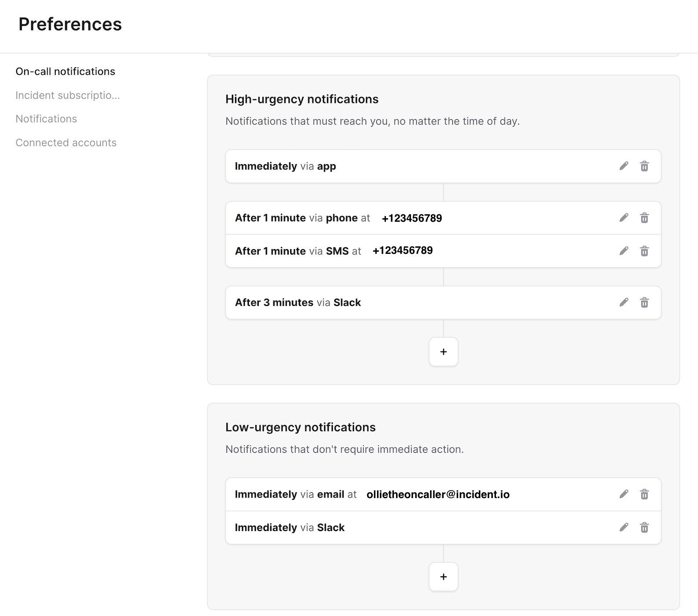
Task: Edit the phone notification rule
Action: click(x=624, y=218)
